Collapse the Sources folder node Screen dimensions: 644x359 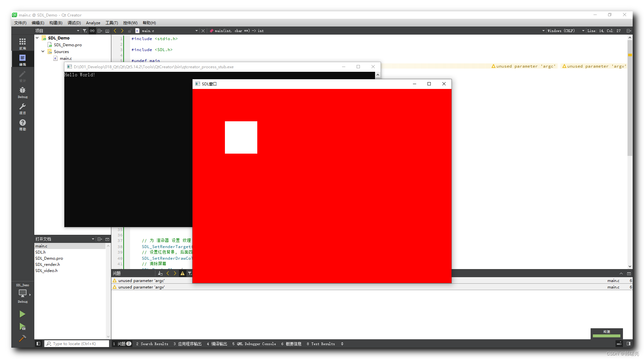[x=43, y=51]
